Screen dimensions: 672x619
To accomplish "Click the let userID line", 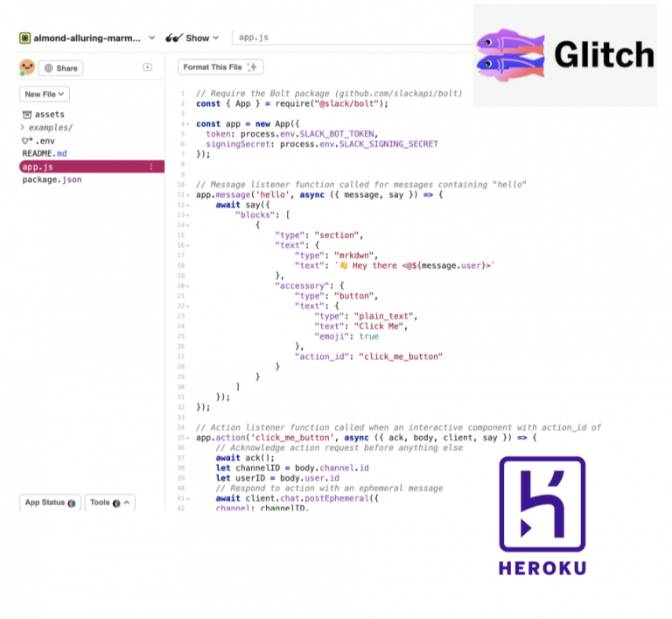I will 277,478.
